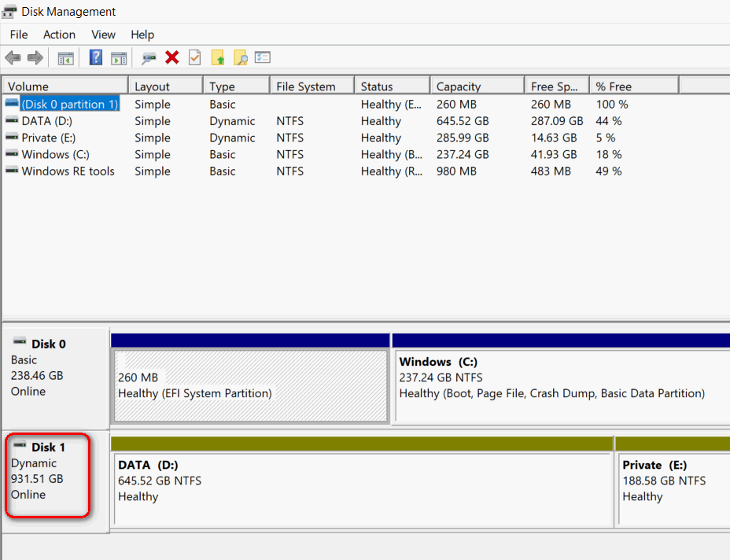
Task: Open the Help menu
Action: (x=142, y=35)
